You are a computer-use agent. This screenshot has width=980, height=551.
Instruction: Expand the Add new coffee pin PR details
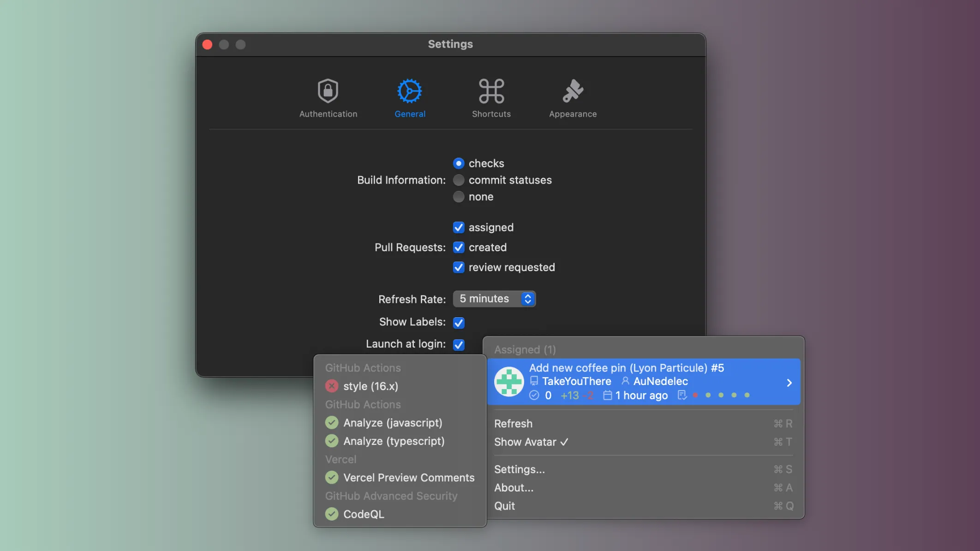coord(788,382)
